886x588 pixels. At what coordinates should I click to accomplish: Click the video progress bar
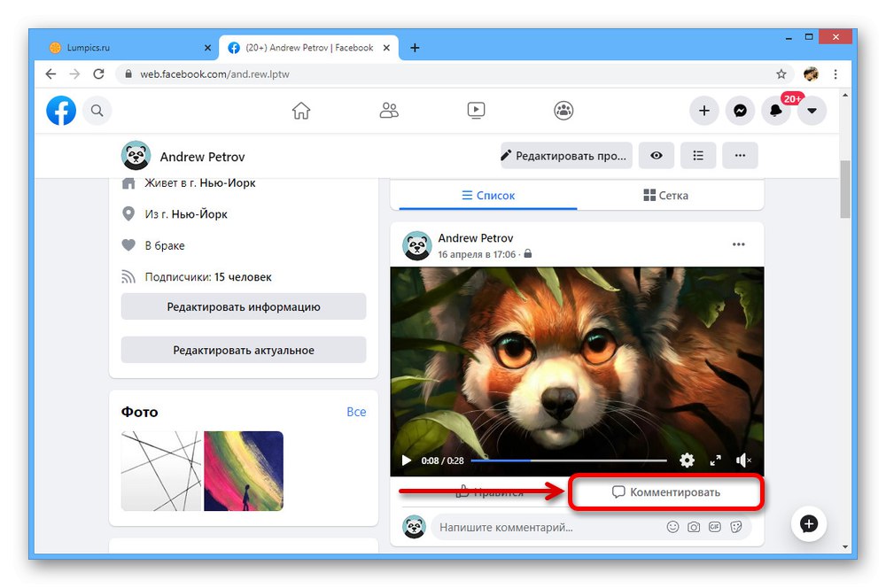click(x=569, y=460)
